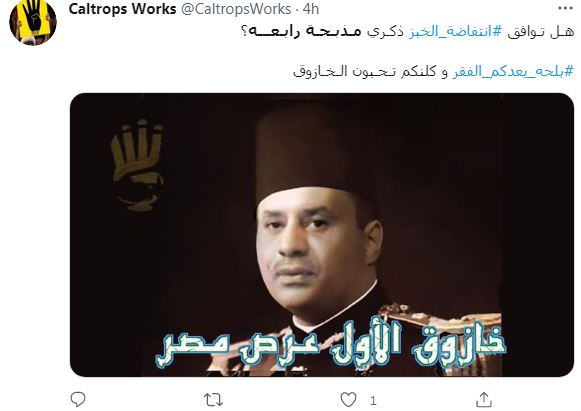Click the Arabic caption overlay on the image
581x411 pixels.
(x=331, y=345)
